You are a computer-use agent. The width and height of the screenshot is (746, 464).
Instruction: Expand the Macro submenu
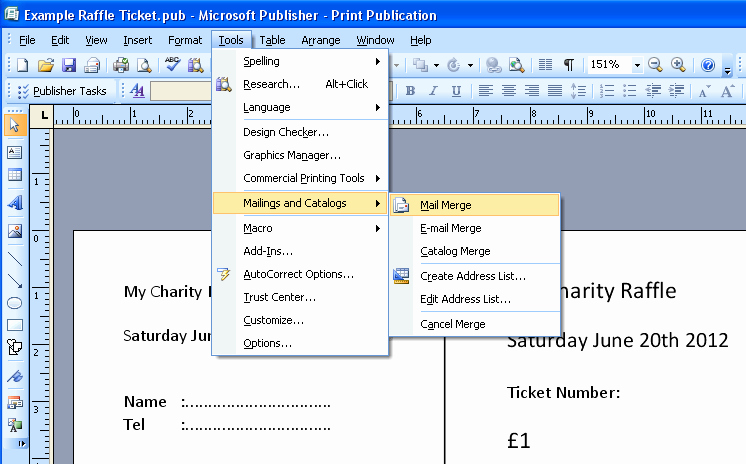[x=300, y=228]
